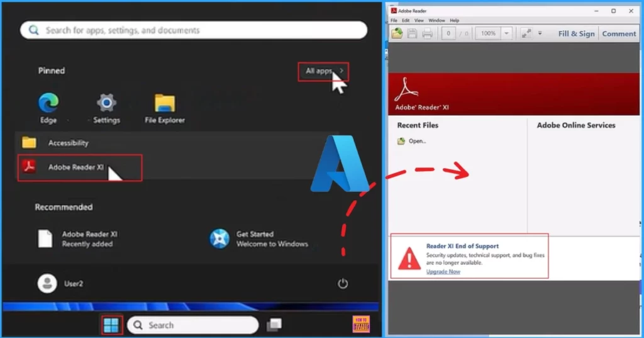
Task: Open the User2 account menu
Action: pyautogui.click(x=60, y=283)
